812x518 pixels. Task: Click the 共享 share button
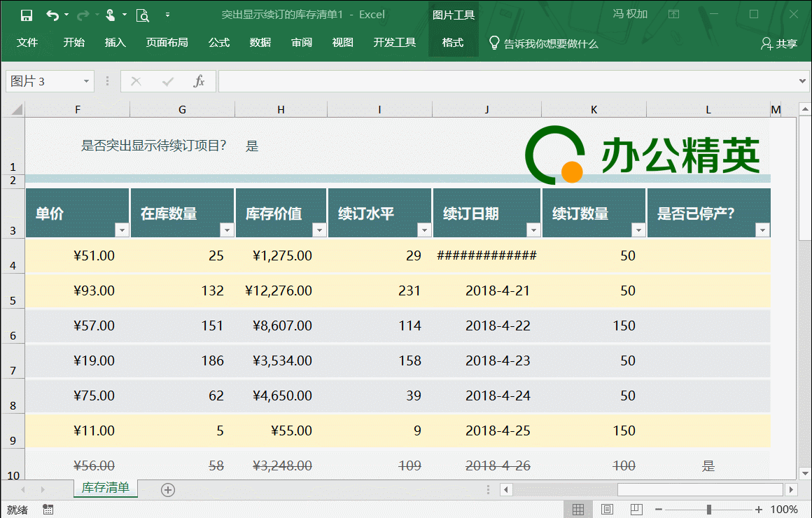(779, 43)
